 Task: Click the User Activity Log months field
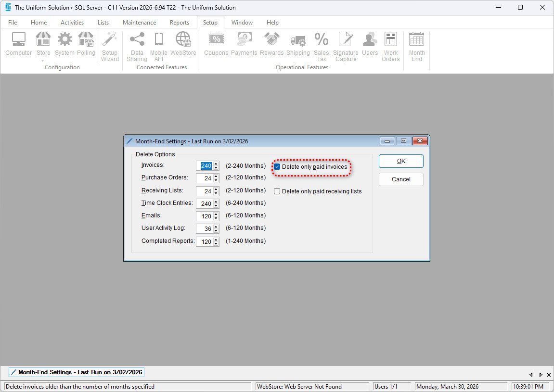coord(205,229)
